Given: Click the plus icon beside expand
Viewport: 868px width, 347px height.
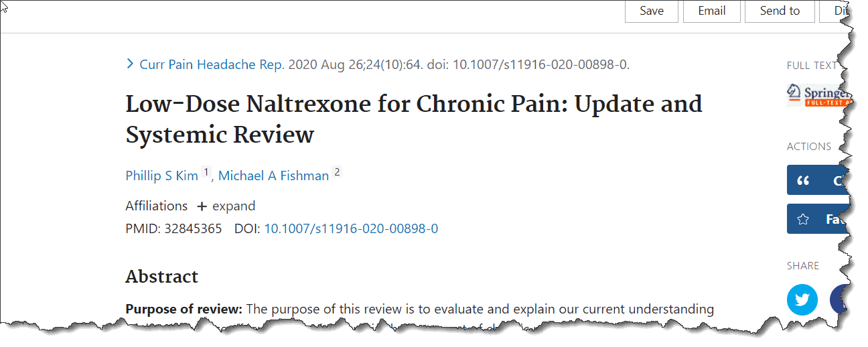Looking at the screenshot, I should click(x=202, y=206).
